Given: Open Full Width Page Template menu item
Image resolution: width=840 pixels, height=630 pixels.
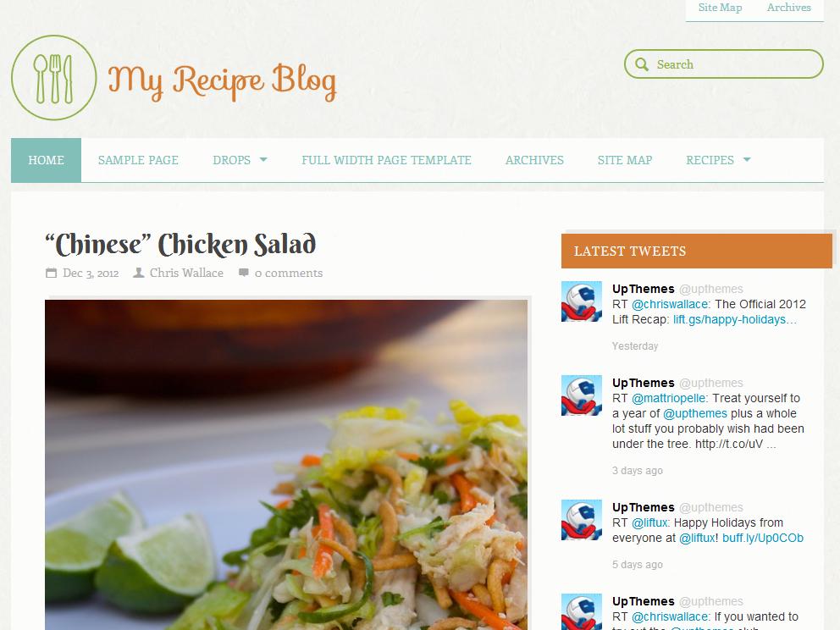Looking at the screenshot, I should (386, 160).
